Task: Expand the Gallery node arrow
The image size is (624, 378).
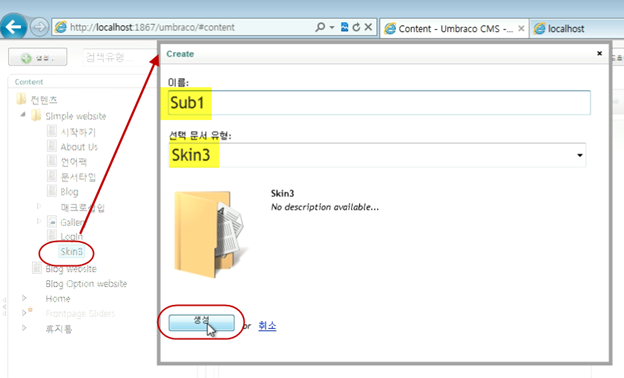Action: [x=39, y=221]
